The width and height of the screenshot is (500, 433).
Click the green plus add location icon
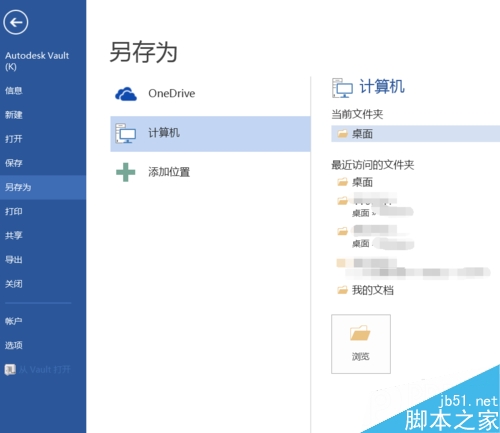(x=126, y=172)
